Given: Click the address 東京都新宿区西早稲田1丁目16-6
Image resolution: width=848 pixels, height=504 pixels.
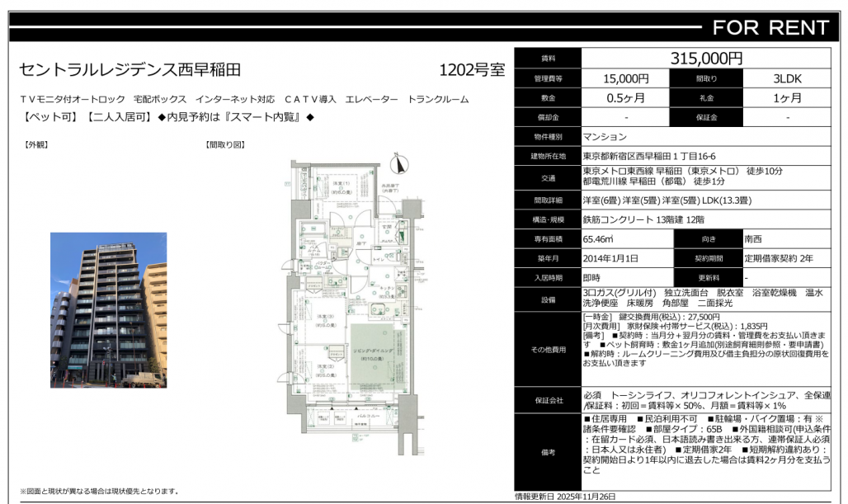Looking at the screenshot, I should click(x=649, y=156).
